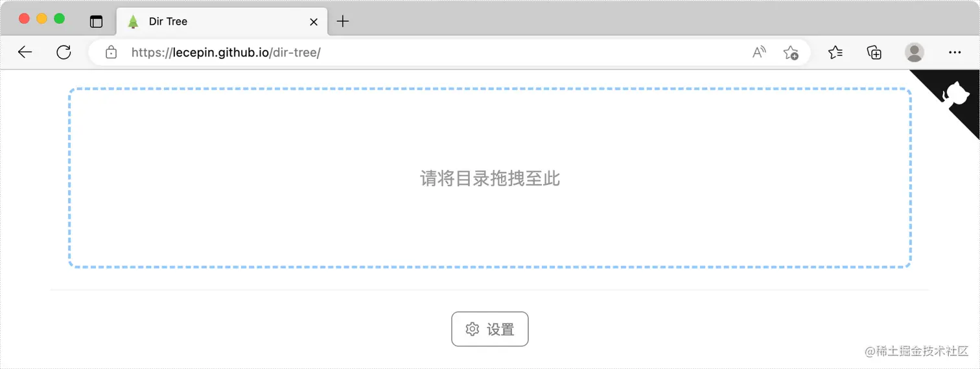Click the 请将目录拖拽至此 drop zone
The width and height of the screenshot is (980, 369).
pyautogui.click(x=490, y=178)
